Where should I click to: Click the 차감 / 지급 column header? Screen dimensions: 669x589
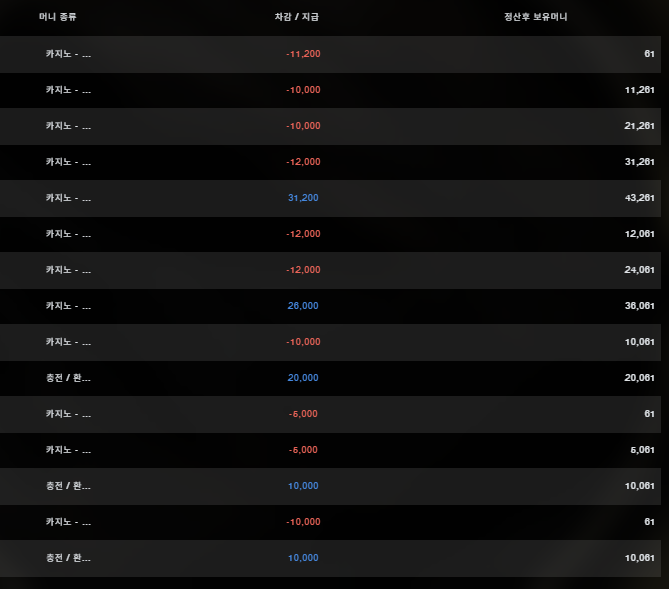[x=297, y=18]
